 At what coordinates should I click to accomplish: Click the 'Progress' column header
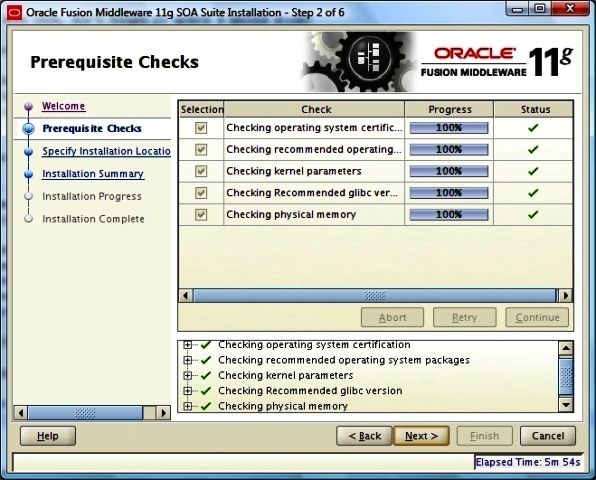(x=449, y=109)
